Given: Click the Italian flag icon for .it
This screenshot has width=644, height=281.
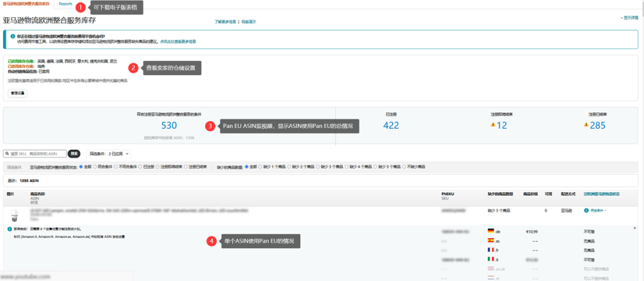Looking at the screenshot, I should pos(490,260).
